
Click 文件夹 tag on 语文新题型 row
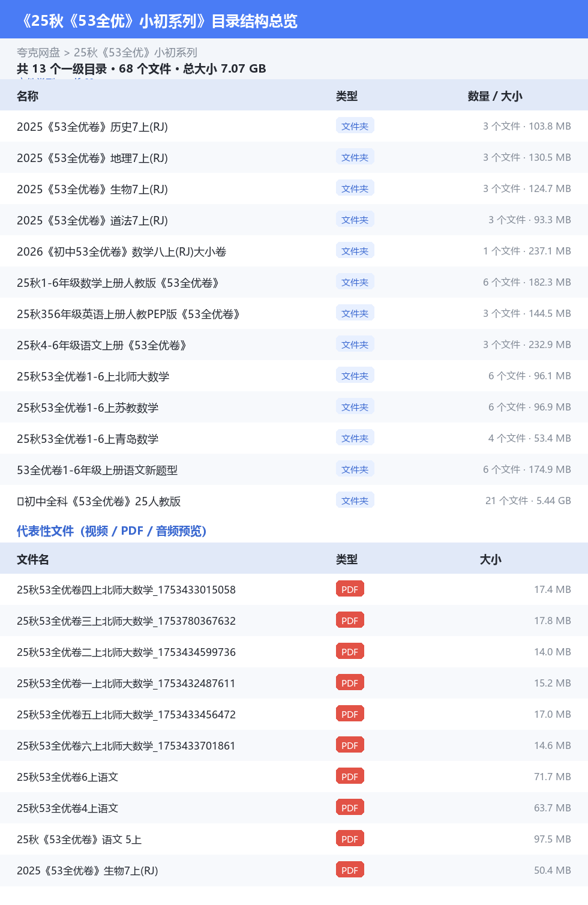pyautogui.click(x=355, y=469)
